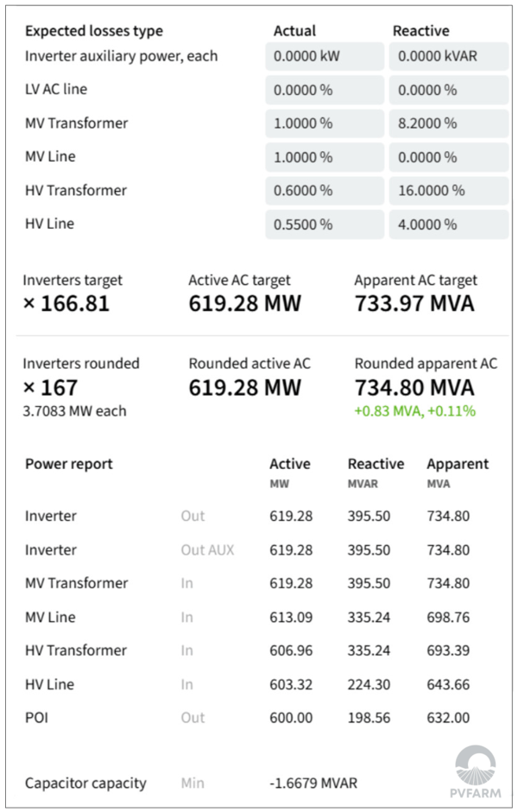Click the Power report heading

tap(69, 465)
